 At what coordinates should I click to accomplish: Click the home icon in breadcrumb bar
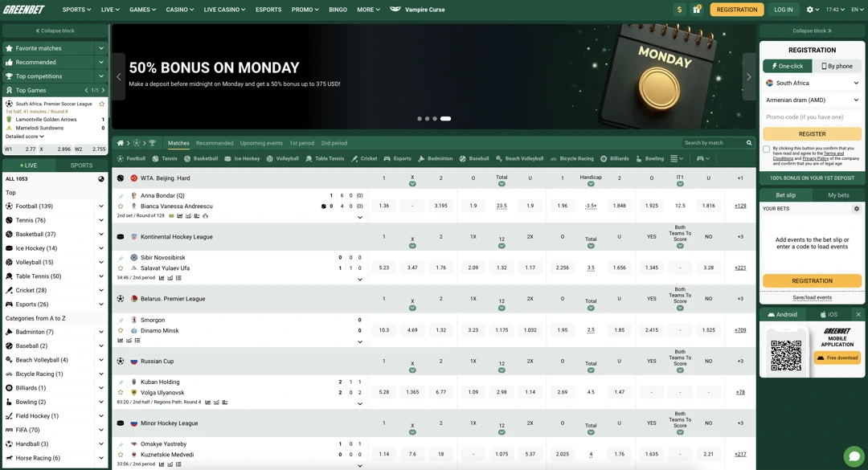[121, 143]
